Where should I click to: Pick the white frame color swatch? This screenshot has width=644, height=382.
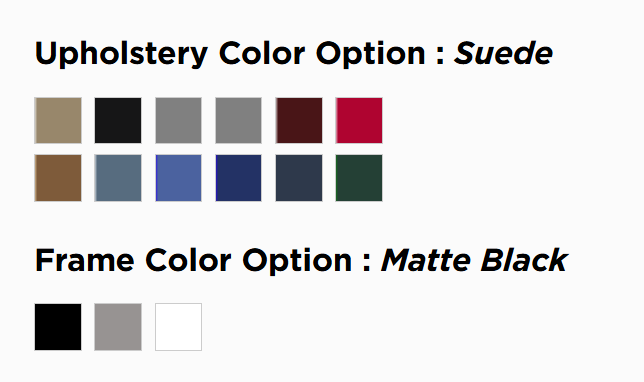click(x=178, y=327)
